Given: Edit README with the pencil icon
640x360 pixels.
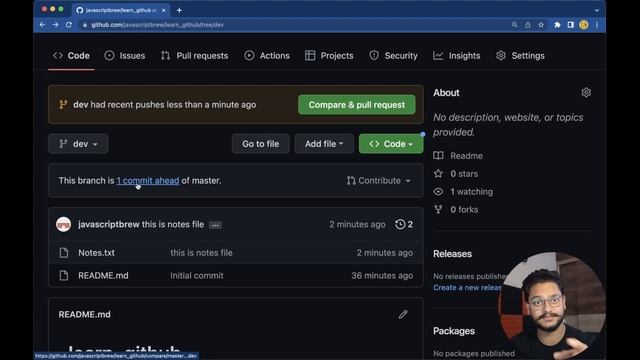Looking at the screenshot, I should click(x=403, y=314).
